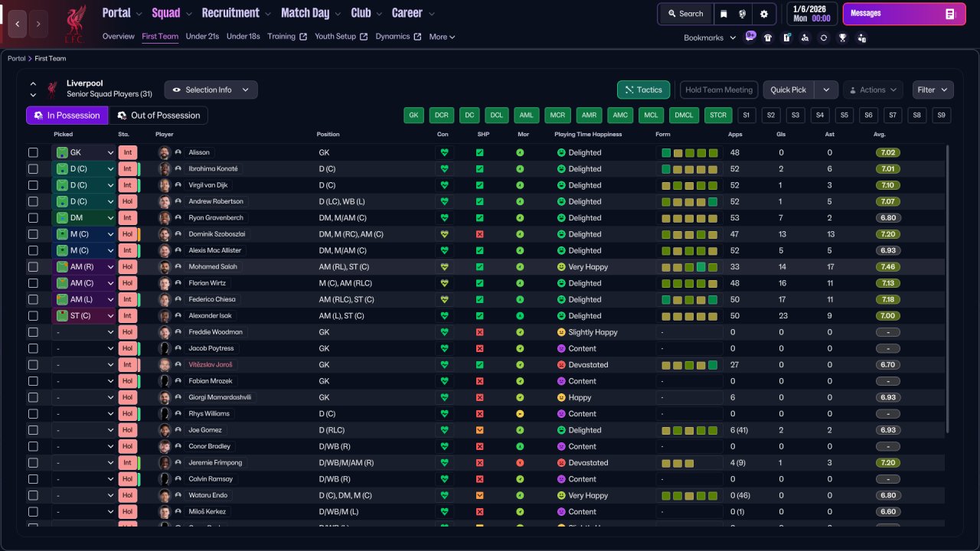Click Joe Gomez's orange sharpness icon

click(480, 430)
